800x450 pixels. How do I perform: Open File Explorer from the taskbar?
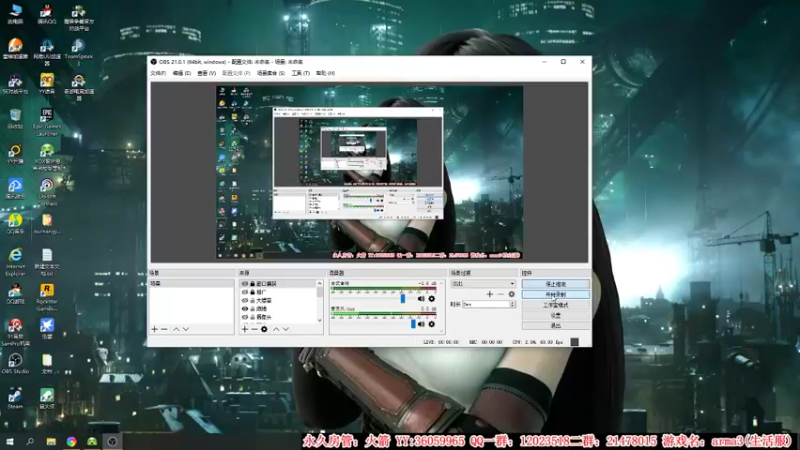click(x=51, y=441)
